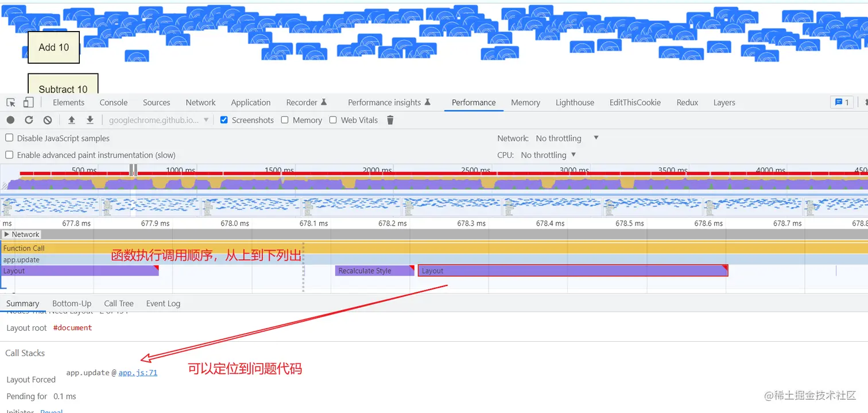The image size is (868, 413).
Task: Enable the Web Vitals checkbox
Action: pyautogui.click(x=333, y=120)
